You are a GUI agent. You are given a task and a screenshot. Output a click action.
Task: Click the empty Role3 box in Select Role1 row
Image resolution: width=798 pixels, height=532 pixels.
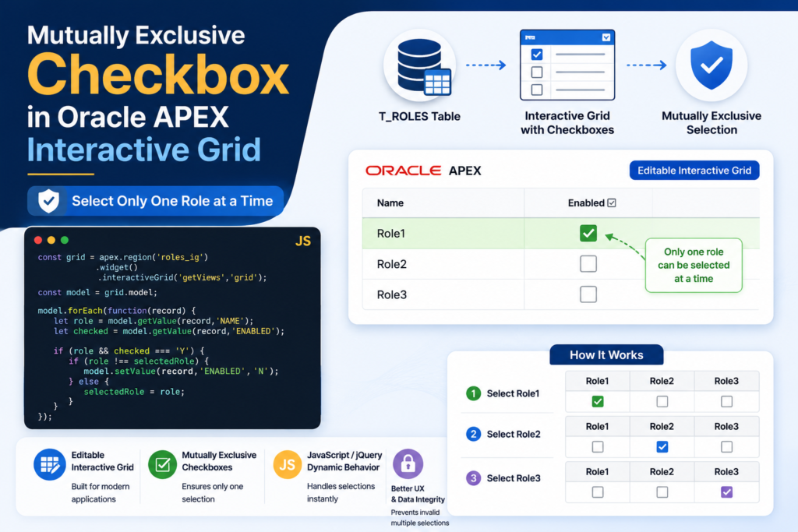pyautogui.click(x=727, y=402)
